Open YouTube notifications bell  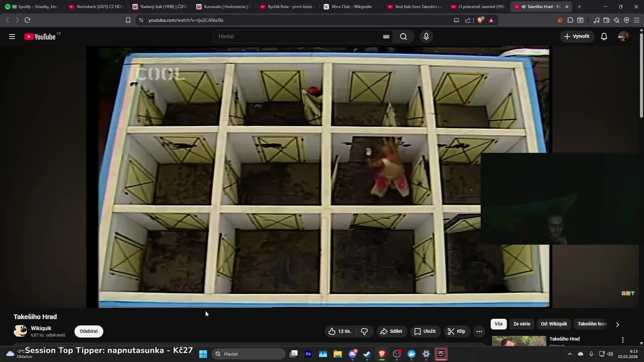[604, 36]
